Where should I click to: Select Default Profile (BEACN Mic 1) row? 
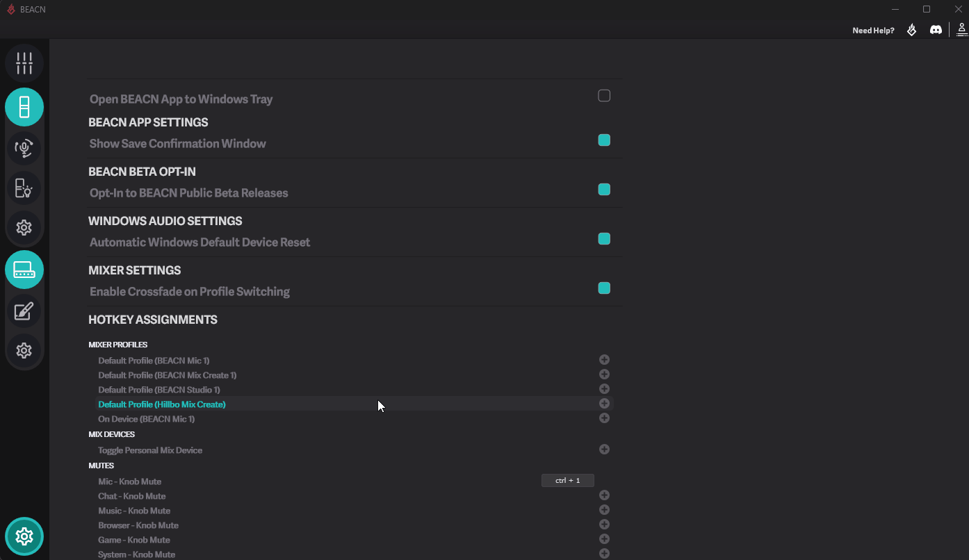355,361
